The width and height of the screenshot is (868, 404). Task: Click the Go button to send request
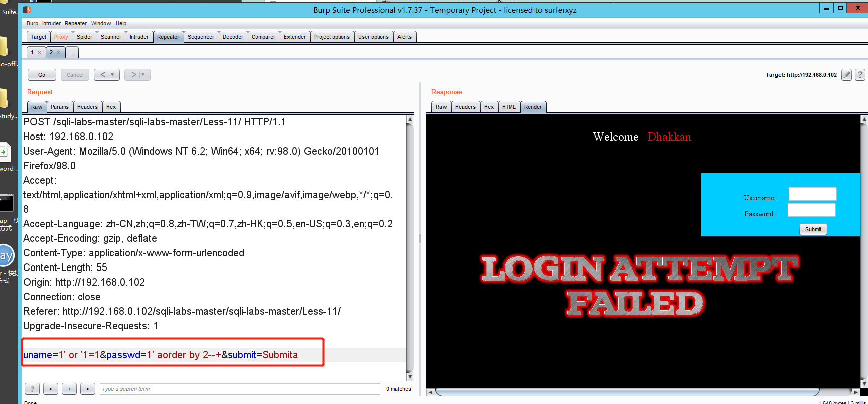pos(42,75)
